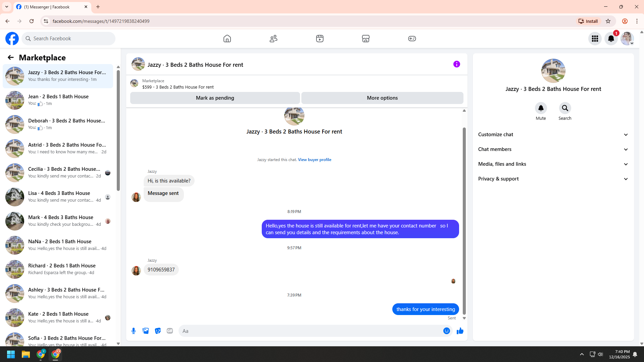Choose a GIF with the GIF icon
The width and height of the screenshot is (644, 362).
click(170, 331)
